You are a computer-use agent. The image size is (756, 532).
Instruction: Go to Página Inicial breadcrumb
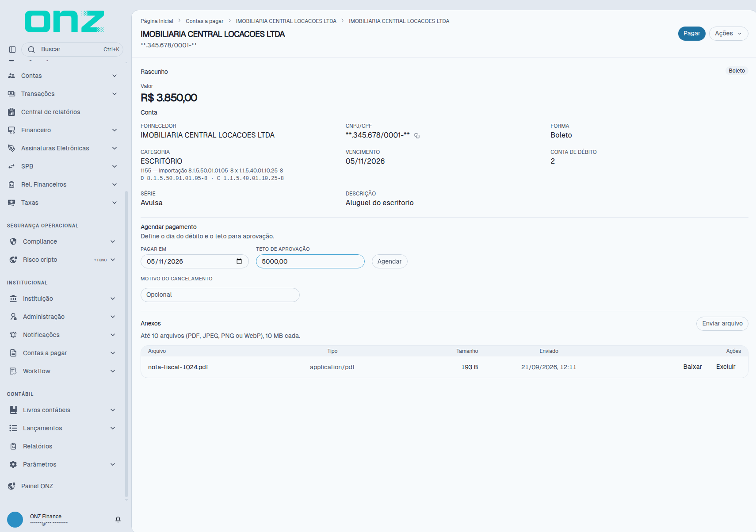tap(157, 21)
